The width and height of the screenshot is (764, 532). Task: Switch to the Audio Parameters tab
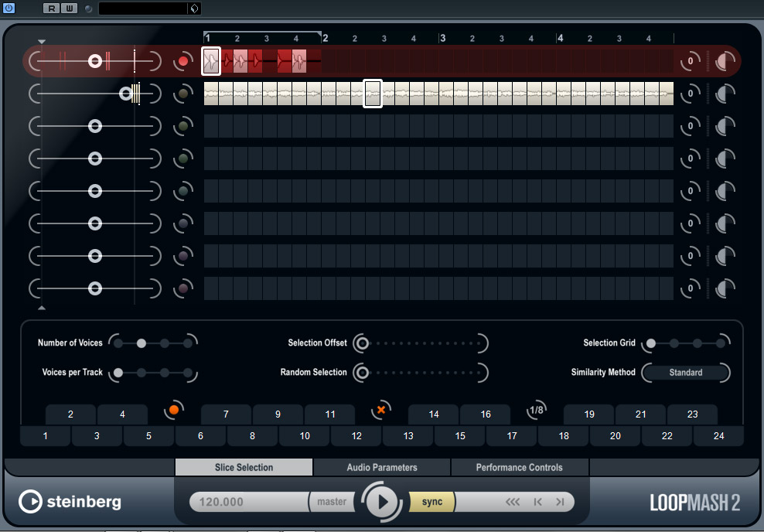coord(382,467)
